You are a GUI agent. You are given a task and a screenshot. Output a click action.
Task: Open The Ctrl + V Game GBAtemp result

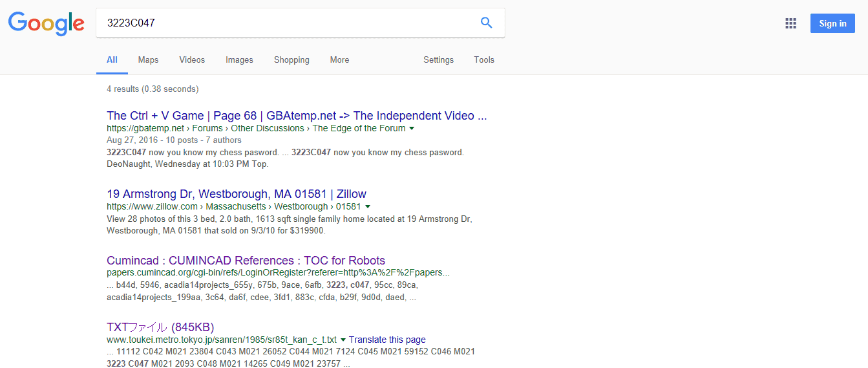coord(297,116)
